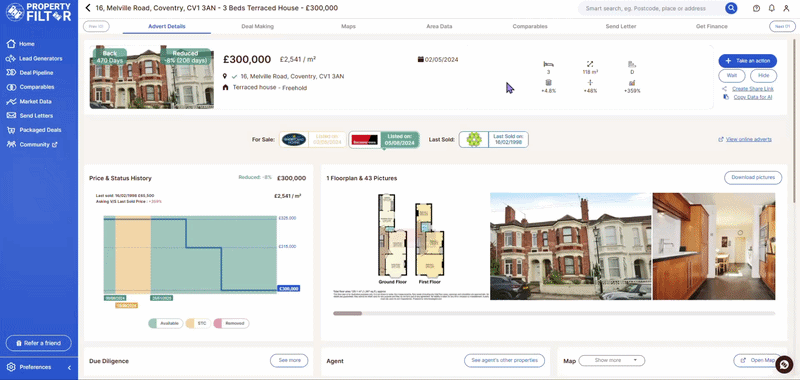Click the green Last Sold logo
The image size is (800, 380).
tap(474, 139)
